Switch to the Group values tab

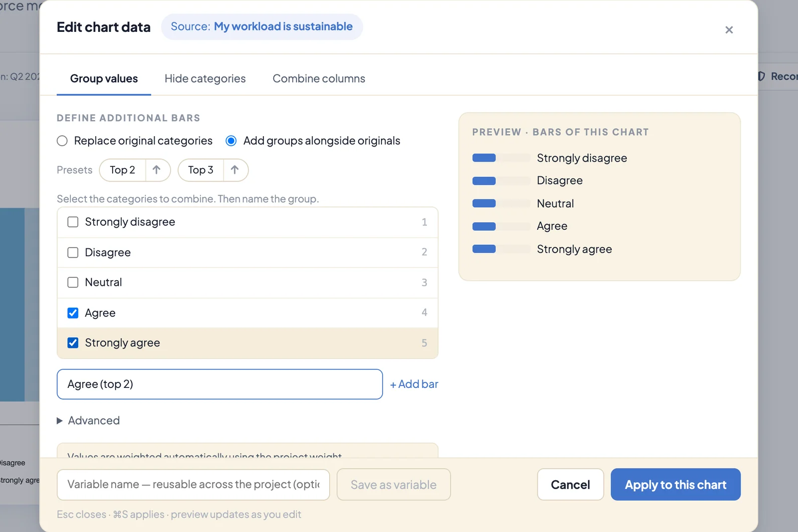[x=104, y=79]
